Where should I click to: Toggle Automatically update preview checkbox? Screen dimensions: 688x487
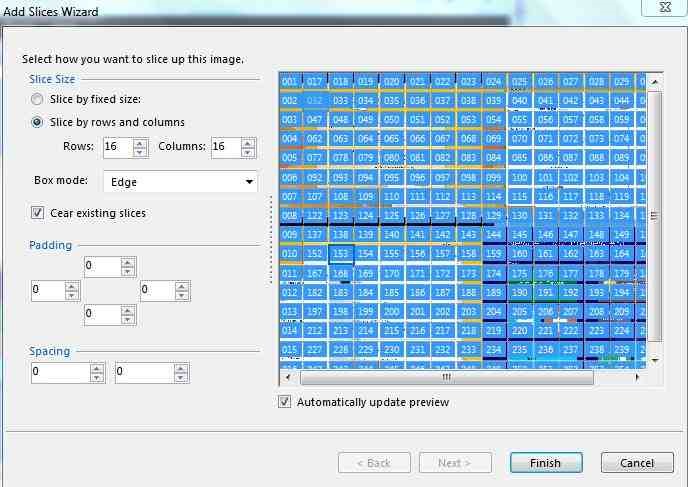286,402
